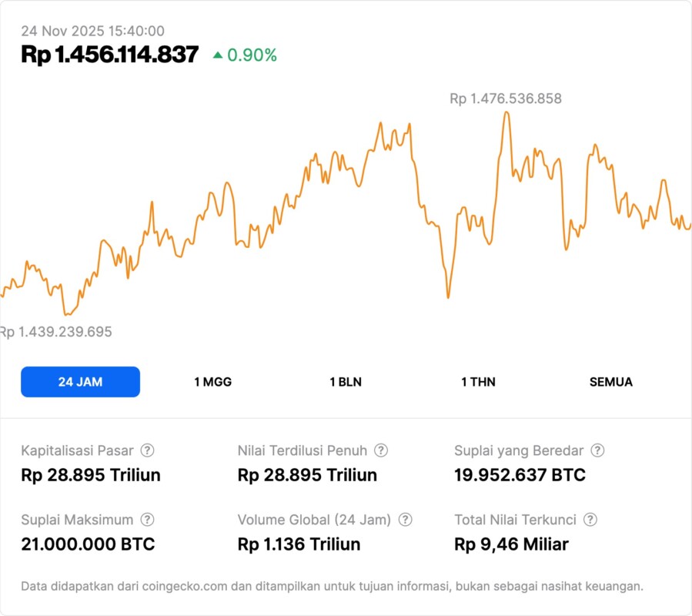The width and height of the screenshot is (692, 616).
Task: Click the 0.90% price change value
Action: 252,55
